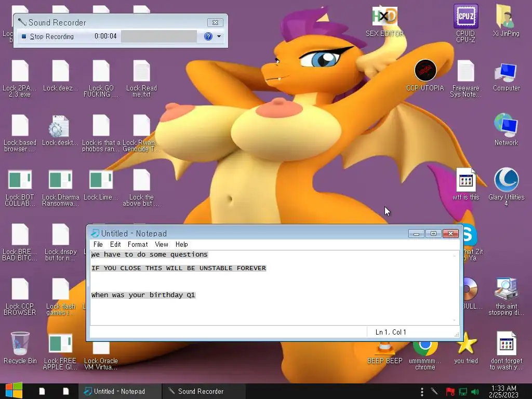Open the File menu in Notepad

point(98,244)
